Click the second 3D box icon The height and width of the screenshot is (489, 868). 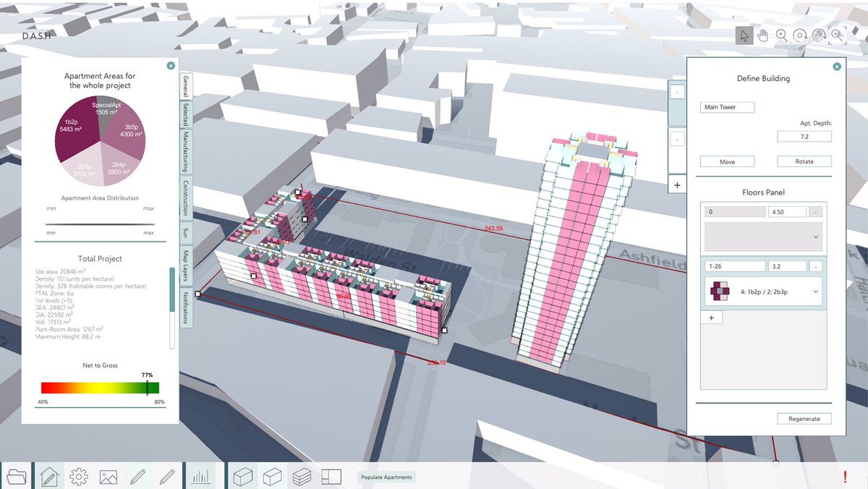pos(272,477)
